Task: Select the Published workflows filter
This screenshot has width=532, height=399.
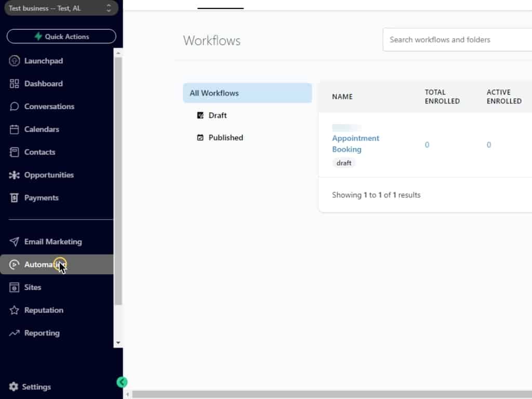Action: (225, 138)
